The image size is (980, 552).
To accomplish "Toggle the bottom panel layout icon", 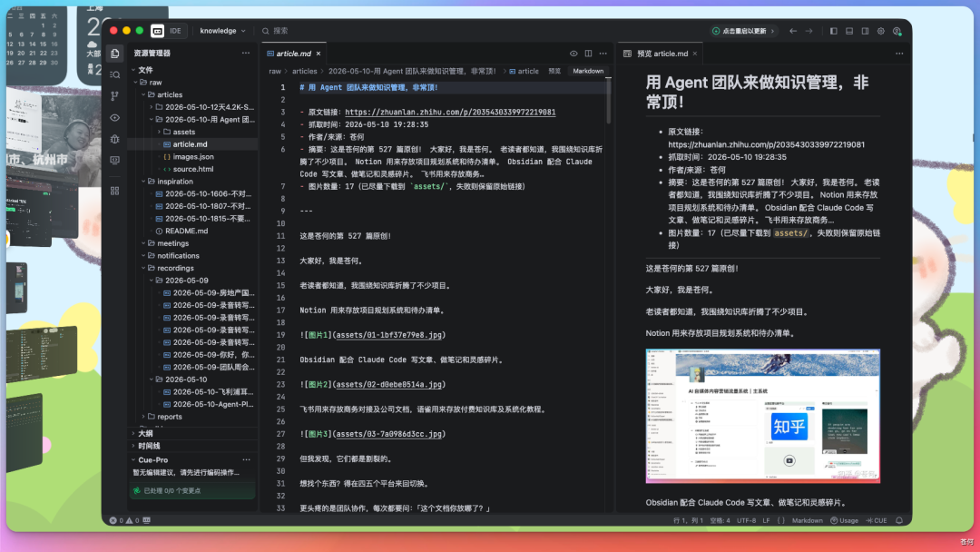I will [x=849, y=31].
